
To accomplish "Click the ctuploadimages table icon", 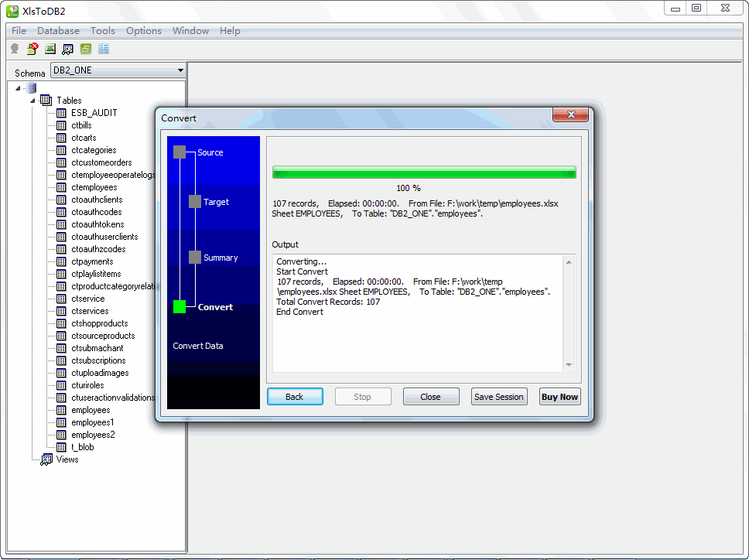I will point(61,373).
